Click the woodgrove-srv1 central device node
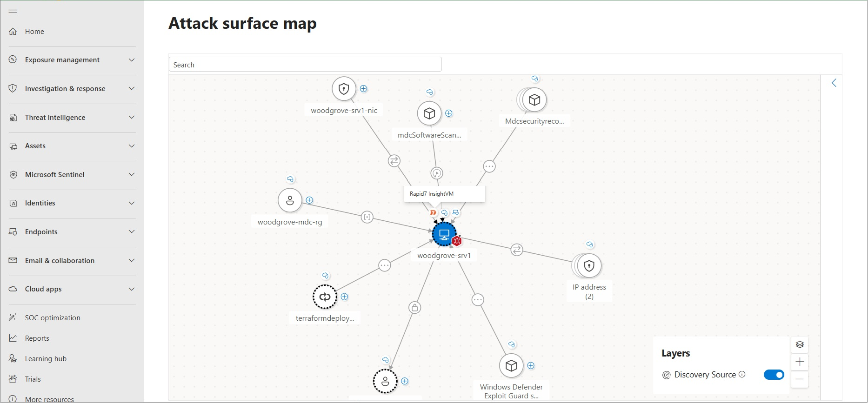 point(444,234)
